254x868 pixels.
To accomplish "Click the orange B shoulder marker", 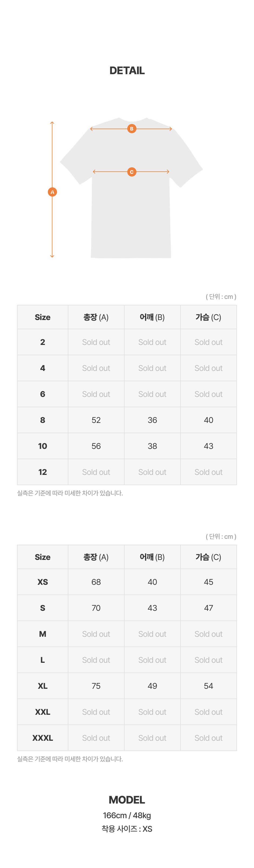I will [x=132, y=129].
